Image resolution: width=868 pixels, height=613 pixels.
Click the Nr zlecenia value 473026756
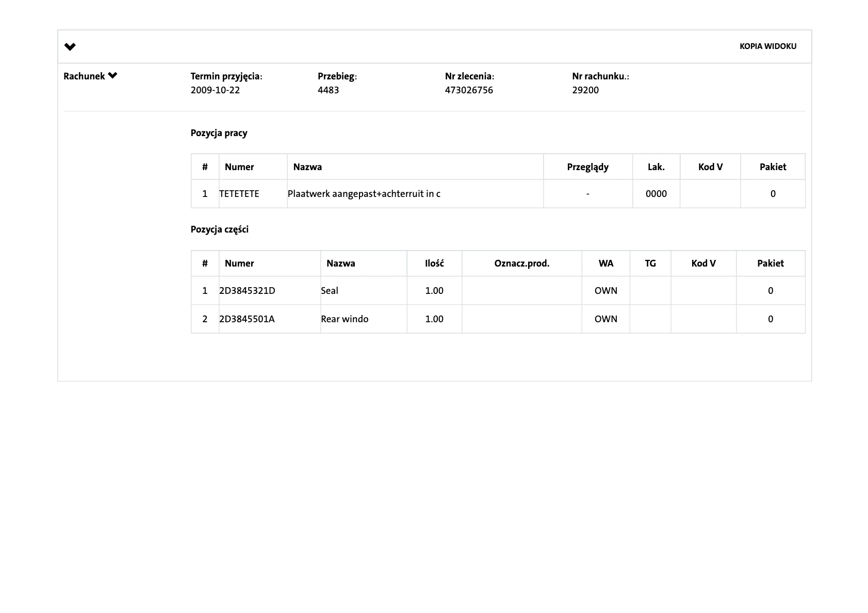469,90
